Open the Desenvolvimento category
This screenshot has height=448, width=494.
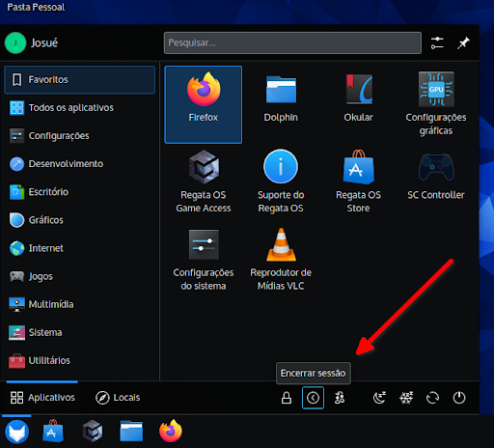point(80,164)
